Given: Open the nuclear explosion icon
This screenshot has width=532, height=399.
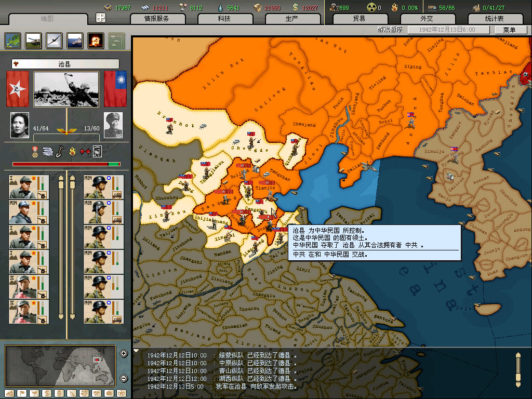Looking at the screenshot, I should click(x=96, y=41).
